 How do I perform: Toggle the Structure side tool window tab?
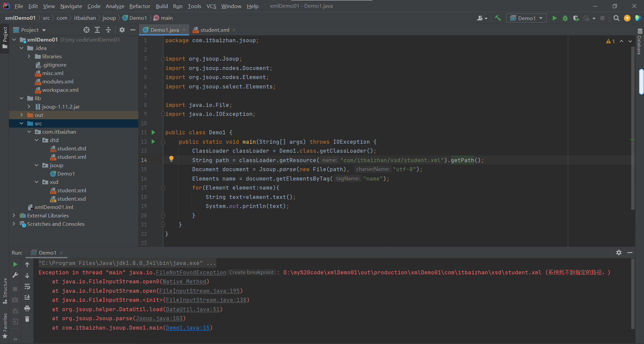(x=5, y=291)
